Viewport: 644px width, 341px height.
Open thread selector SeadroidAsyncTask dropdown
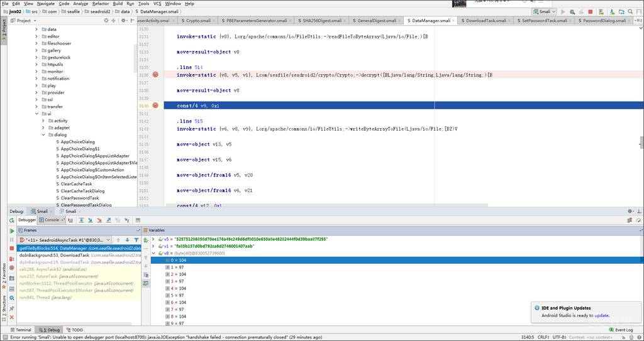pyautogui.click(x=65, y=240)
